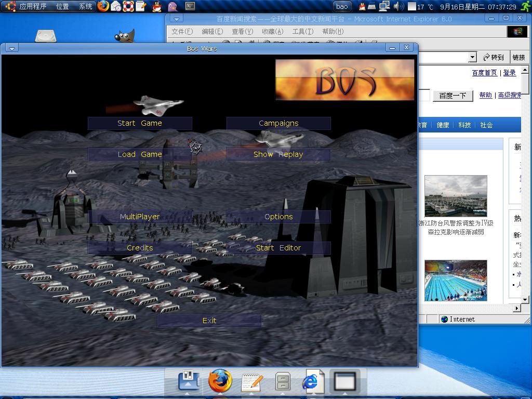Open the 百度首页 link
The height and width of the screenshot is (399, 532).
(x=485, y=73)
